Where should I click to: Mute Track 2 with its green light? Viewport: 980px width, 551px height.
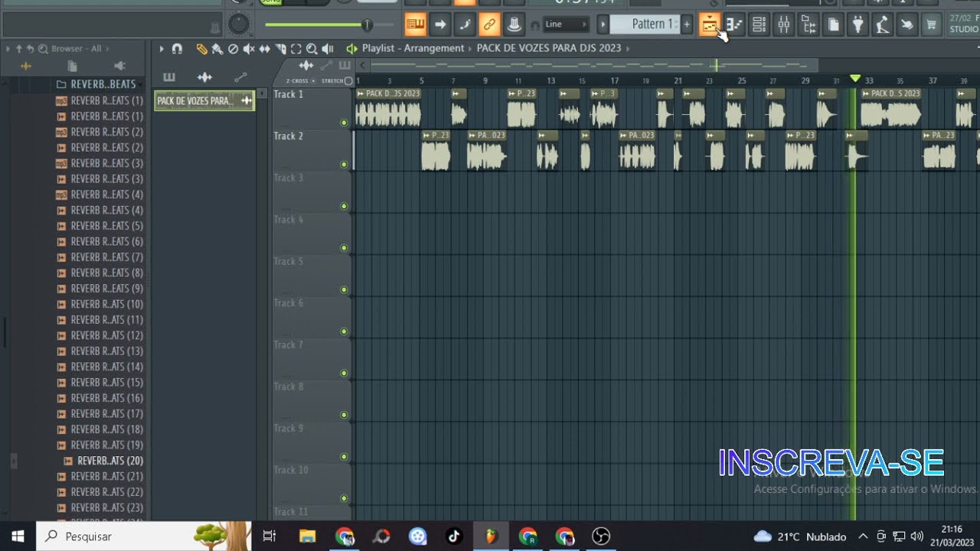344,165
